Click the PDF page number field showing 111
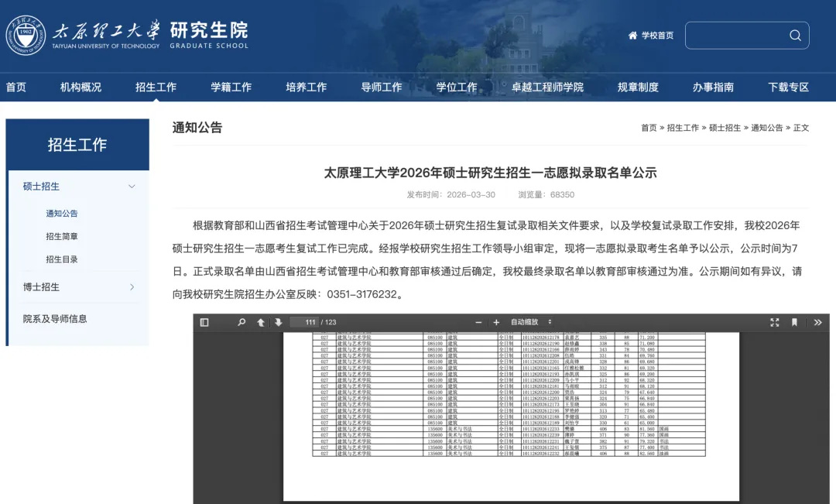This screenshot has height=504, width=836. pos(304,322)
